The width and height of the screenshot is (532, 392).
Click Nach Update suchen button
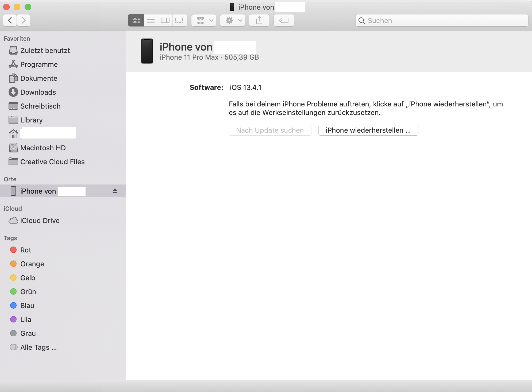[x=270, y=130]
